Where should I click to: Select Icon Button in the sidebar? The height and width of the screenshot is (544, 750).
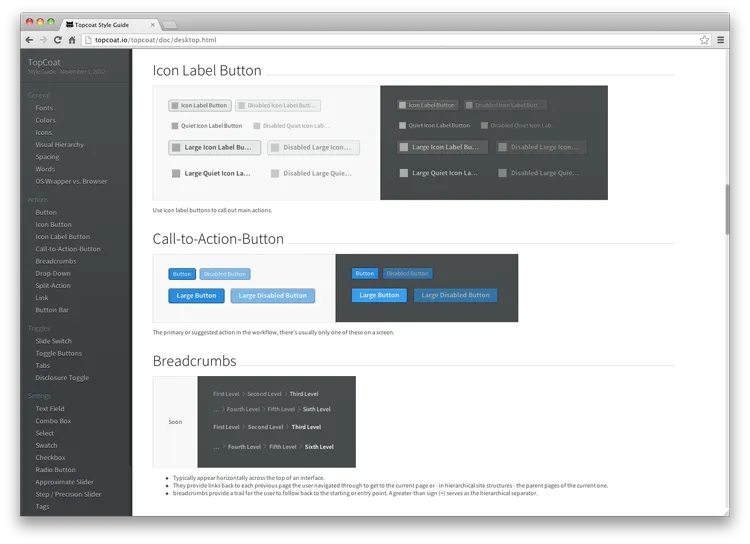[54, 224]
